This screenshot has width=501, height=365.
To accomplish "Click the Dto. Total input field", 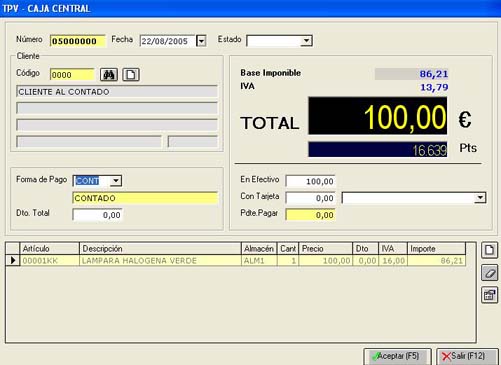I will point(97,215).
